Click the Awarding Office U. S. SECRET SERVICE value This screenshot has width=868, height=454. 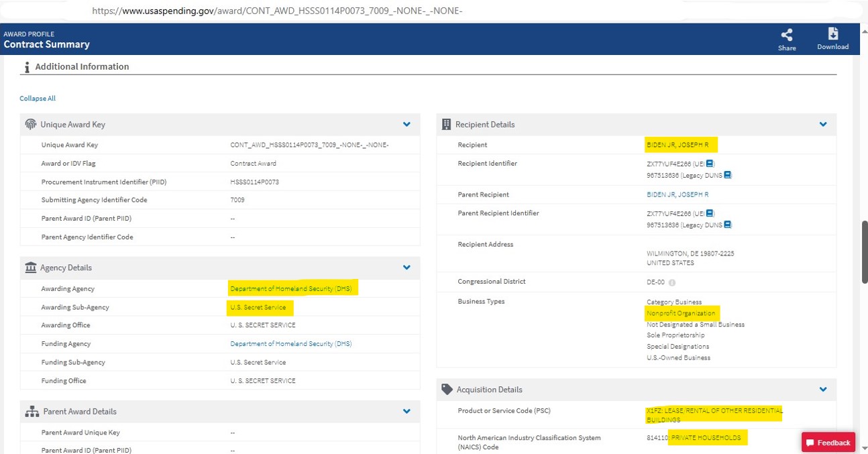pos(263,325)
